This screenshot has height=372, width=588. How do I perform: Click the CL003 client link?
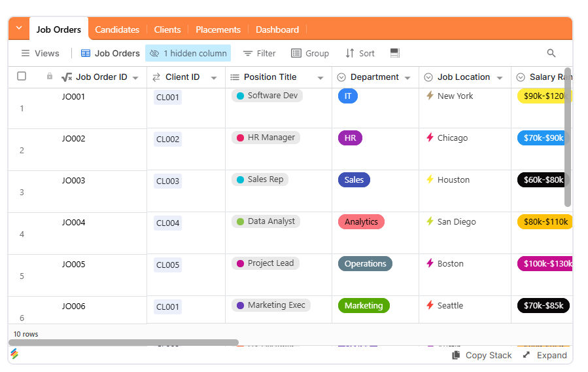[167, 181]
